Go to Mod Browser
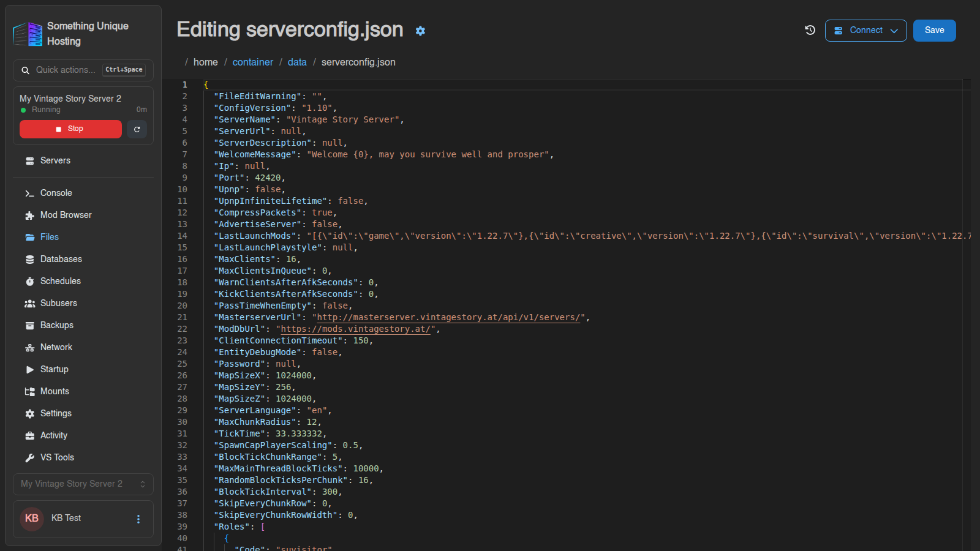The height and width of the screenshot is (551, 980). 83,215
